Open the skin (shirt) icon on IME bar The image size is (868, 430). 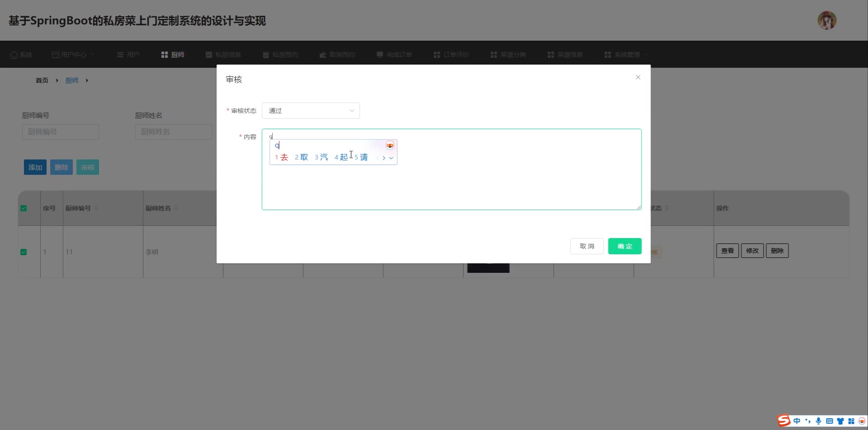(x=840, y=421)
